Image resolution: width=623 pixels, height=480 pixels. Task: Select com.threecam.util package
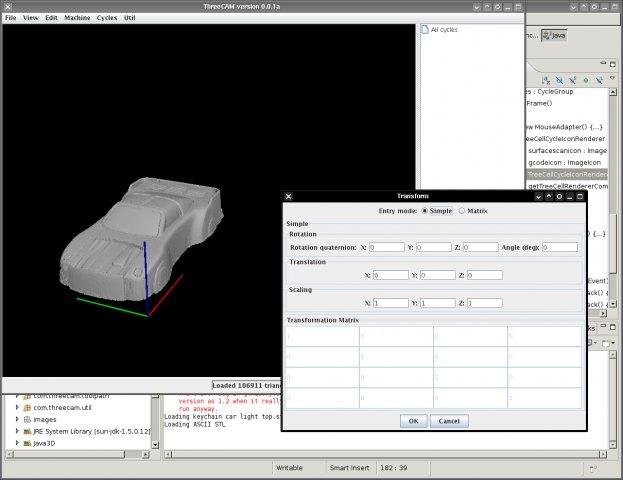point(58,408)
